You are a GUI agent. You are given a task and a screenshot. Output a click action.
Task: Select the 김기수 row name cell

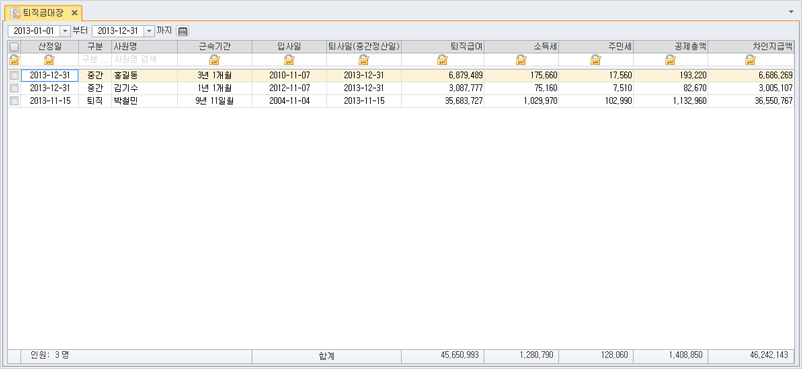[144, 88]
